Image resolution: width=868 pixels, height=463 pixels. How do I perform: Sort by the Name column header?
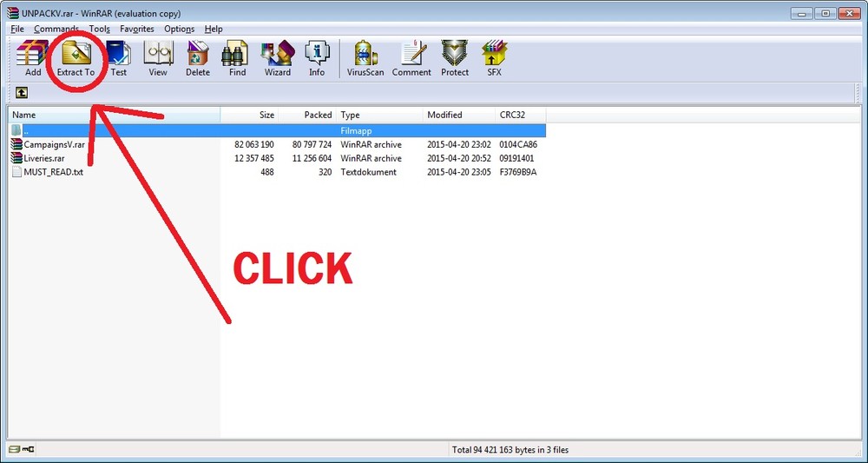coord(115,116)
